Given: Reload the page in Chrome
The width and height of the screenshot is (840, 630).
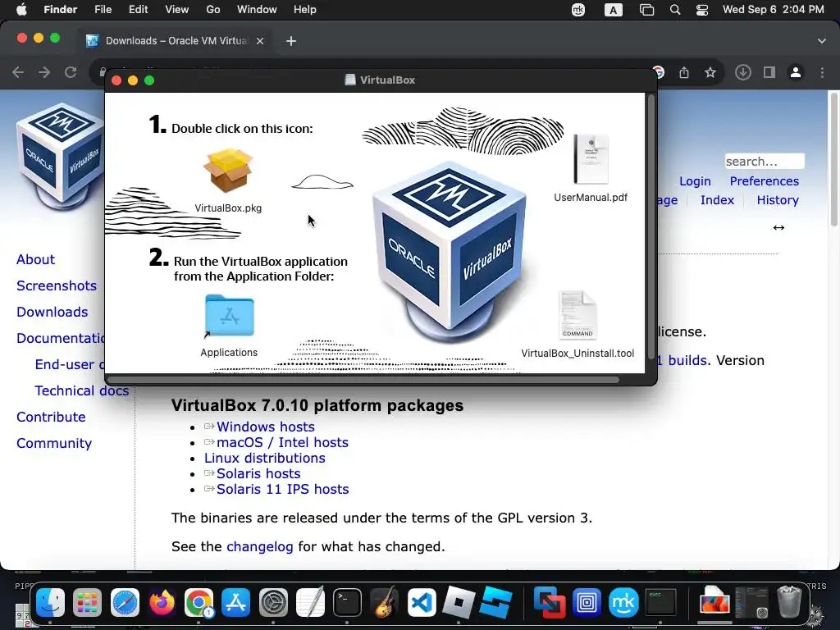Looking at the screenshot, I should pos(71,72).
